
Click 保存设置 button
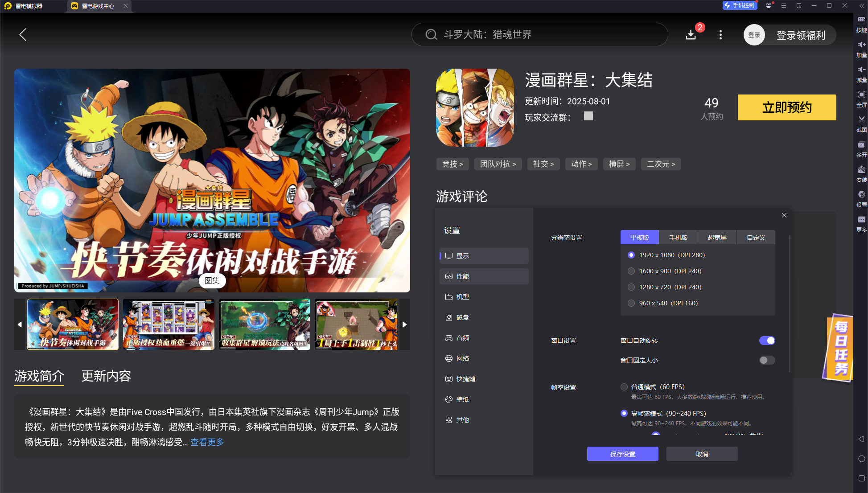623,454
